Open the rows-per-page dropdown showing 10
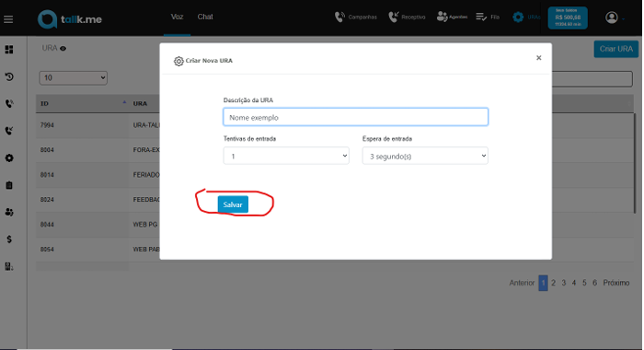The image size is (644, 350). pos(73,77)
